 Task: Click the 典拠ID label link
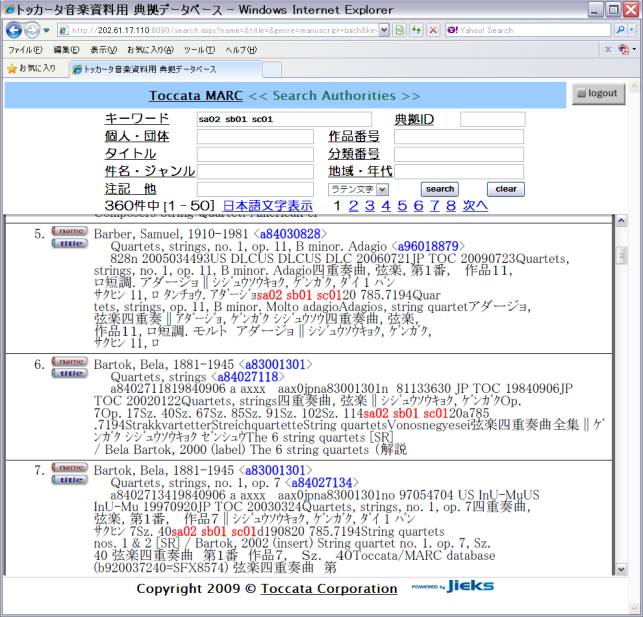pyautogui.click(x=414, y=119)
